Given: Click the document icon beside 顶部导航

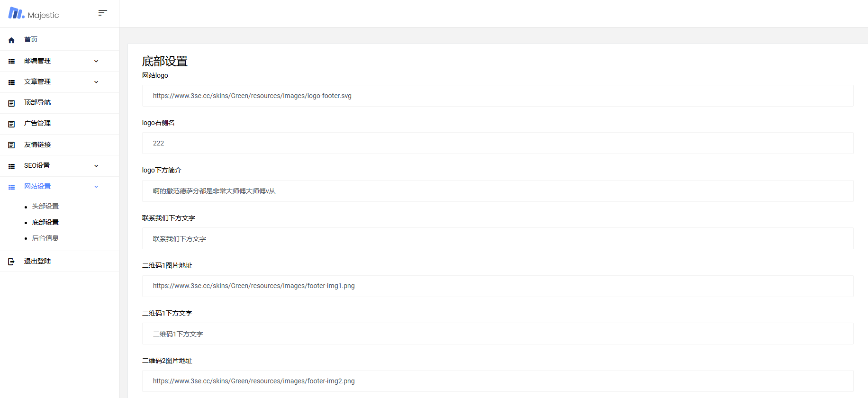Looking at the screenshot, I should [11, 103].
